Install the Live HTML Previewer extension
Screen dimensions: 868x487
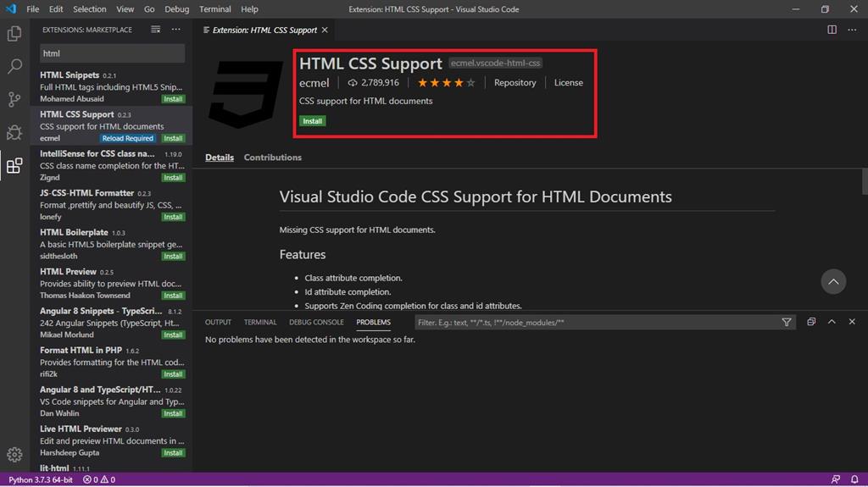(x=173, y=452)
